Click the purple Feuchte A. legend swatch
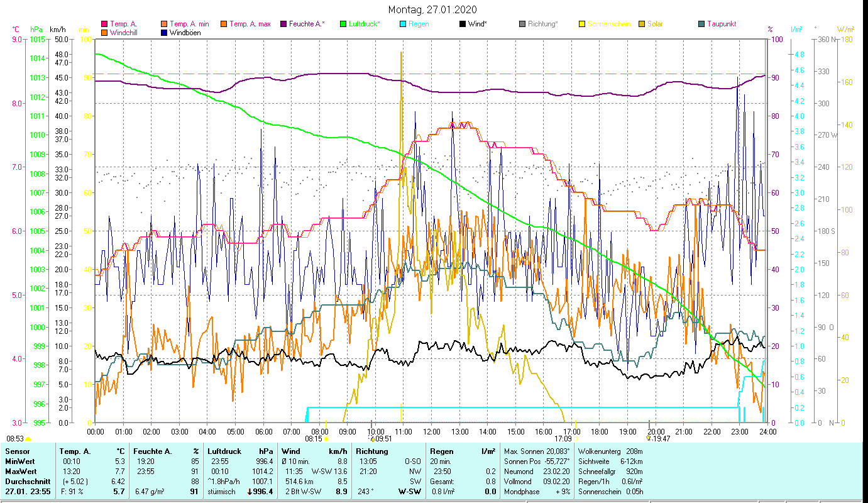Viewport: 868px width, 503px height. (283, 25)
